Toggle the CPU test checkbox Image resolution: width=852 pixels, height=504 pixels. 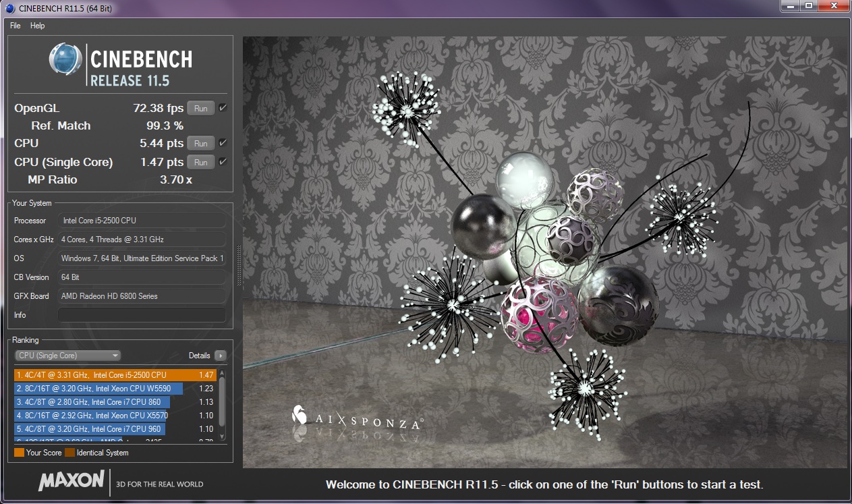point(223,142)
